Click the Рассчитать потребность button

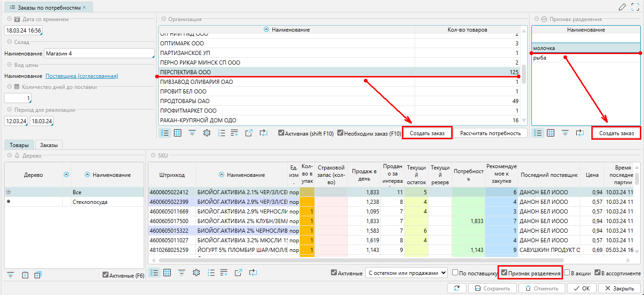490,133
